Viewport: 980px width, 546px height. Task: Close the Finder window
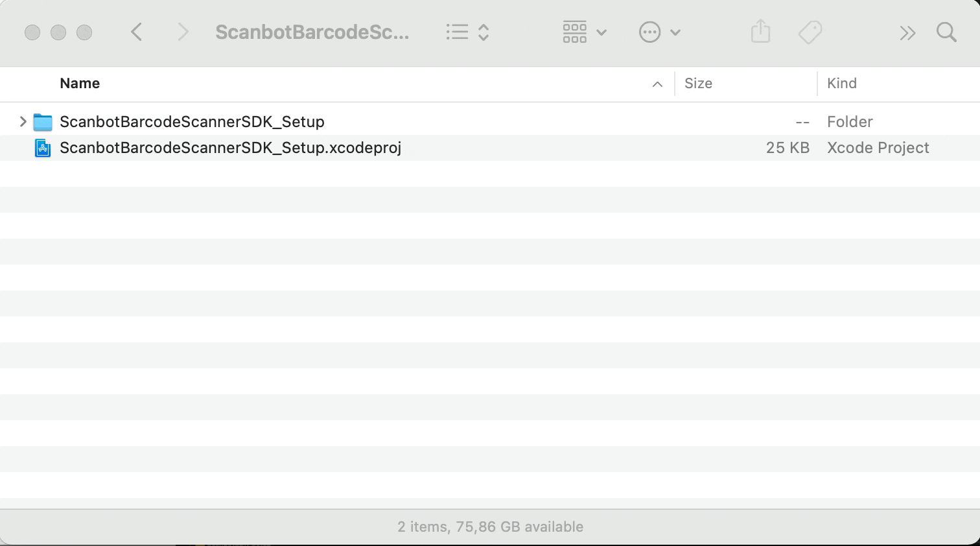(32, 32)
